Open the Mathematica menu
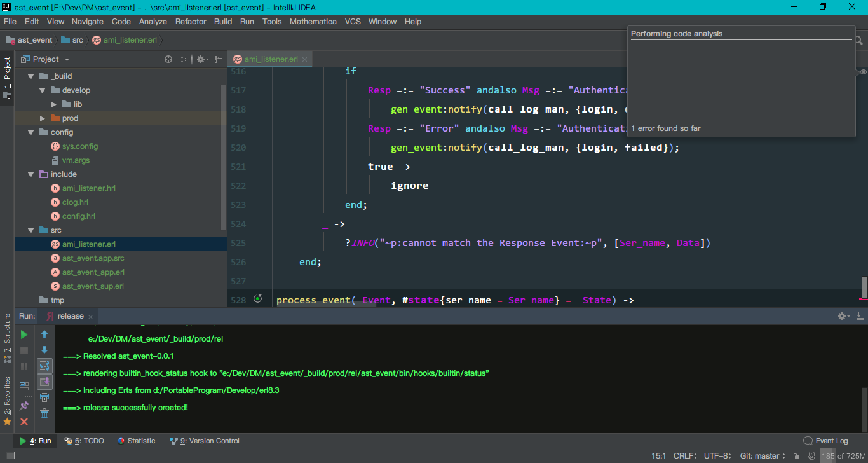Viewport: 868px width, 463px height. [313, 22]
